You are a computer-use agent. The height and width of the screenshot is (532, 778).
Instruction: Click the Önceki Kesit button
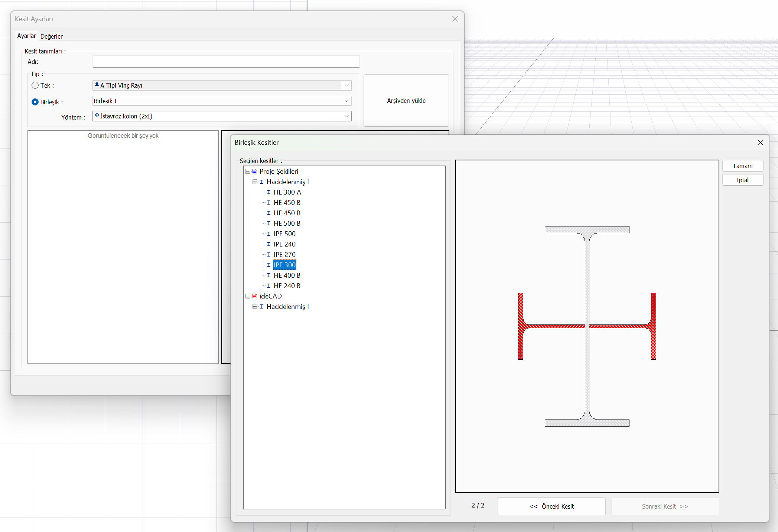pyautogui.click(x=551, y=506)
